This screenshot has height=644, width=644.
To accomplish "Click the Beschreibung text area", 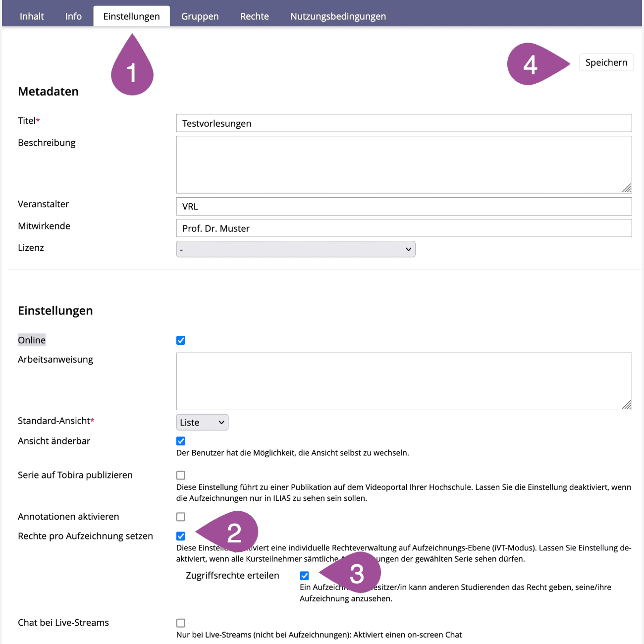I will (404, 164).
